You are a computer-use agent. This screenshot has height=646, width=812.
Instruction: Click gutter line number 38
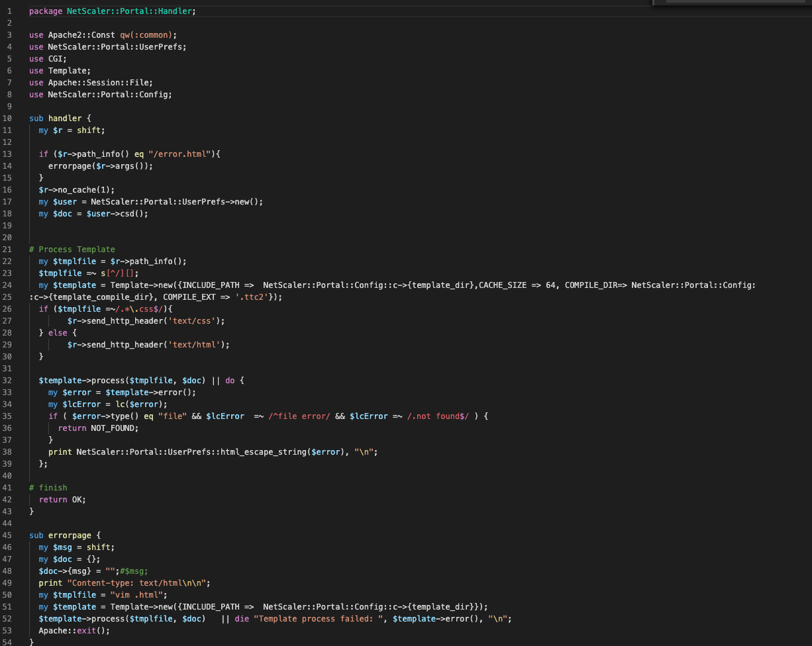7,452
